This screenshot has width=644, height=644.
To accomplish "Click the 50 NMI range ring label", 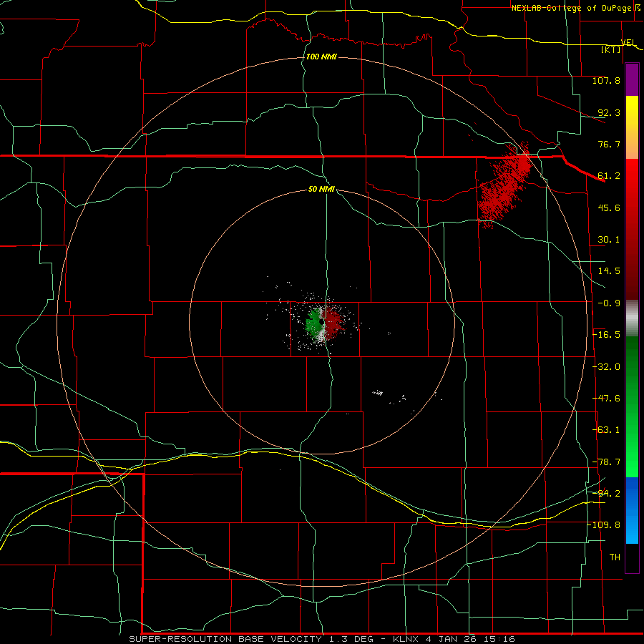I will point(321,189).
